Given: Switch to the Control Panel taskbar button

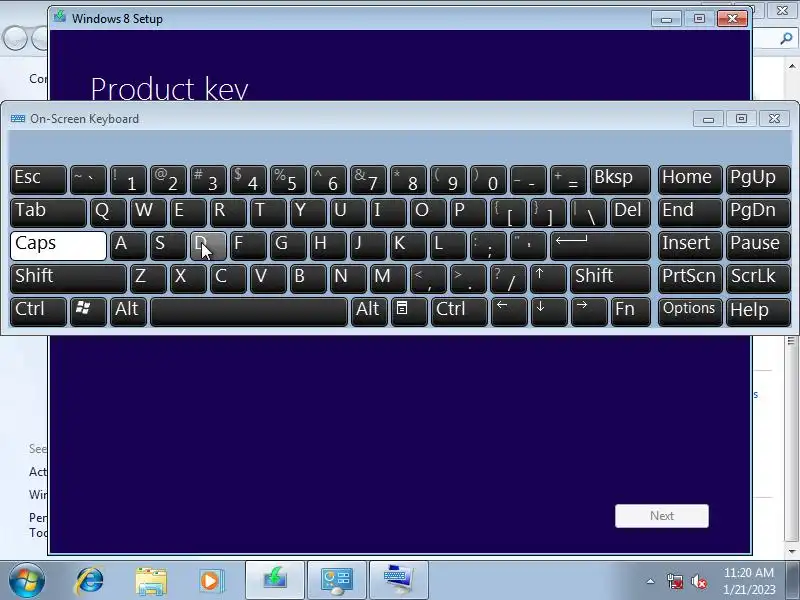Looking at the screenshot, I should [x=337, y=581].
